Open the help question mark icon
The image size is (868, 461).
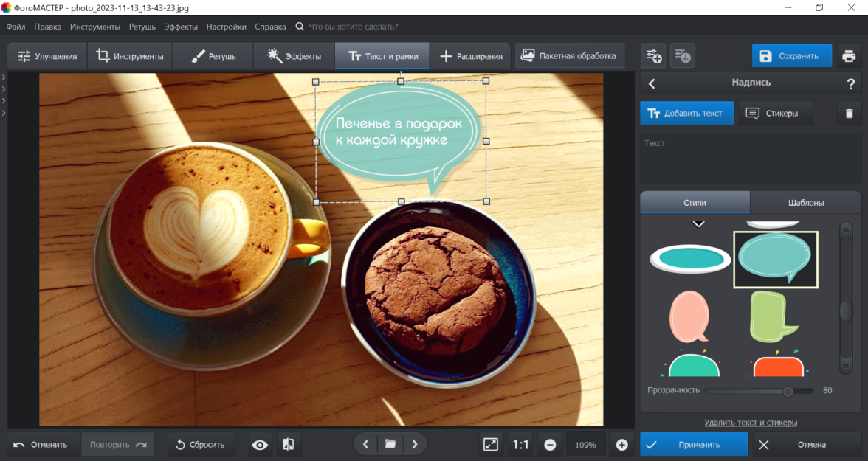tap(851, 83)
